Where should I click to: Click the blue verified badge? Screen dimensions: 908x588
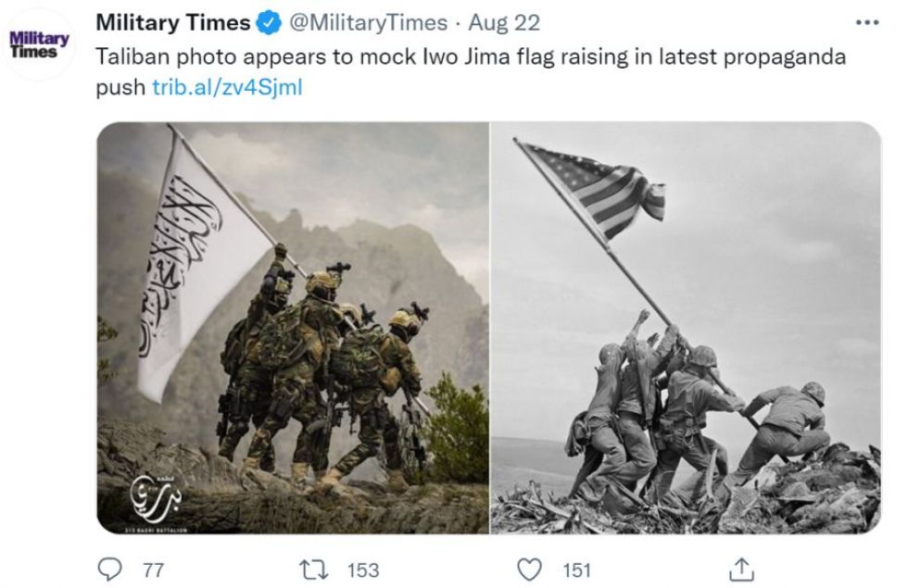[269, 23]
